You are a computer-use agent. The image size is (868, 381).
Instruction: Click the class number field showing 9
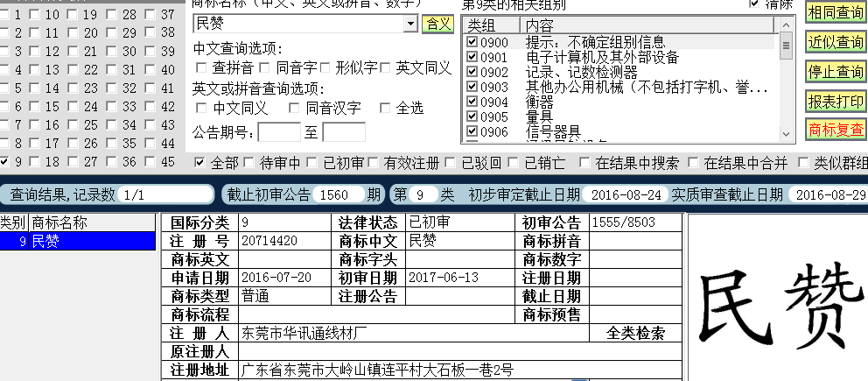(x=423, y=194)
